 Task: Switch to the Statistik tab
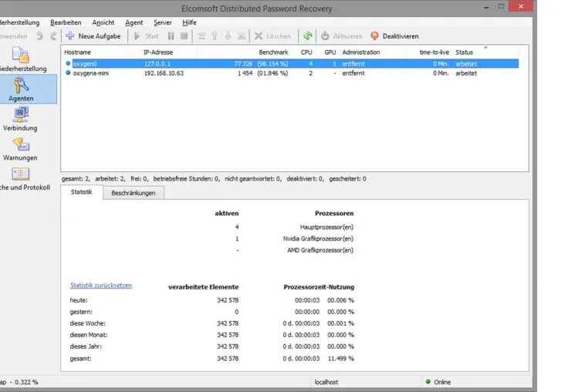(81, 192)
